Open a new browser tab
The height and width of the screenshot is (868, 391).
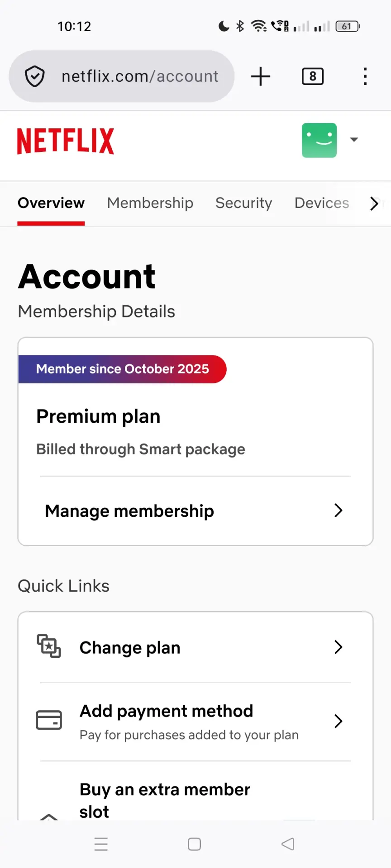(x=261, y=76)
